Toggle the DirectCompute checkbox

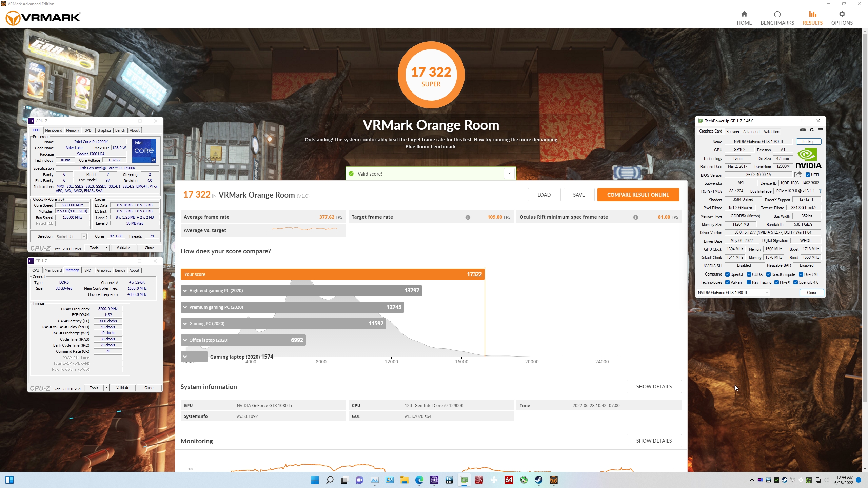coord(769,274)
